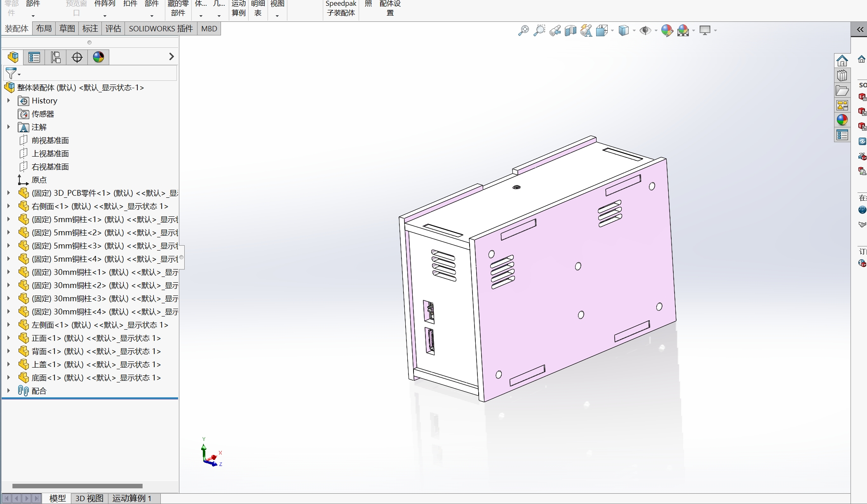
Task: Switch to the 评估 ribbon tab
Action: (x=113, y=28)
